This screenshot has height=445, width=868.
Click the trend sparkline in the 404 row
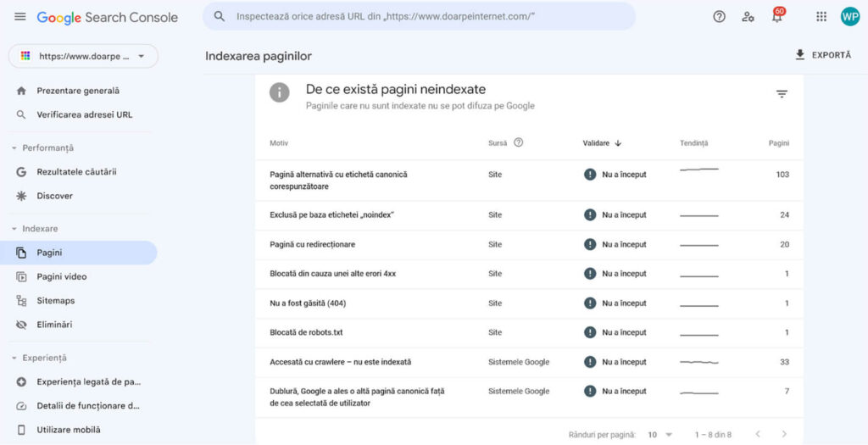699,305
